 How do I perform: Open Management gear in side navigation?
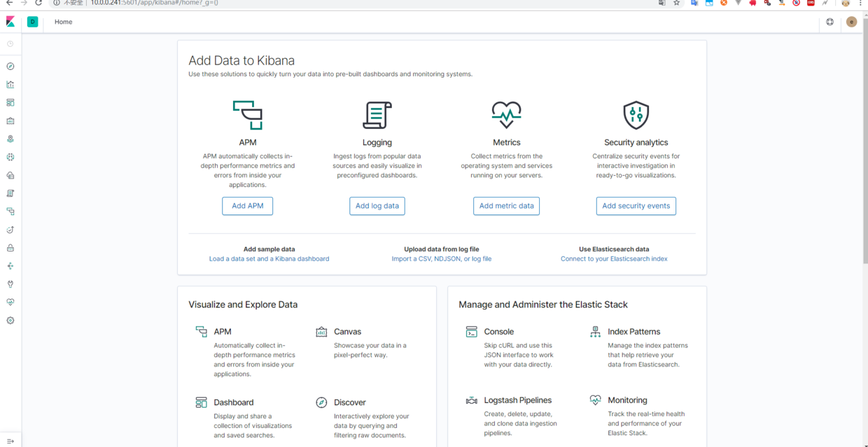10,321
